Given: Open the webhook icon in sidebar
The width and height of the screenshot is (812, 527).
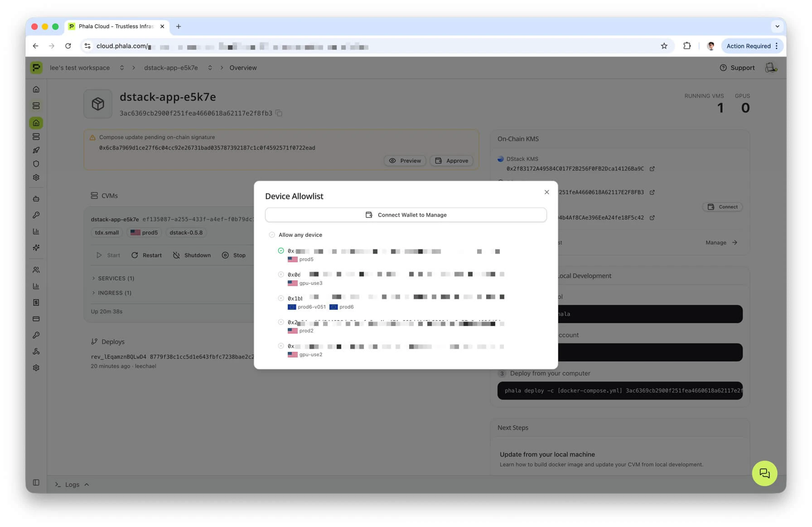Looking at the screenshot, I should 36,351.
